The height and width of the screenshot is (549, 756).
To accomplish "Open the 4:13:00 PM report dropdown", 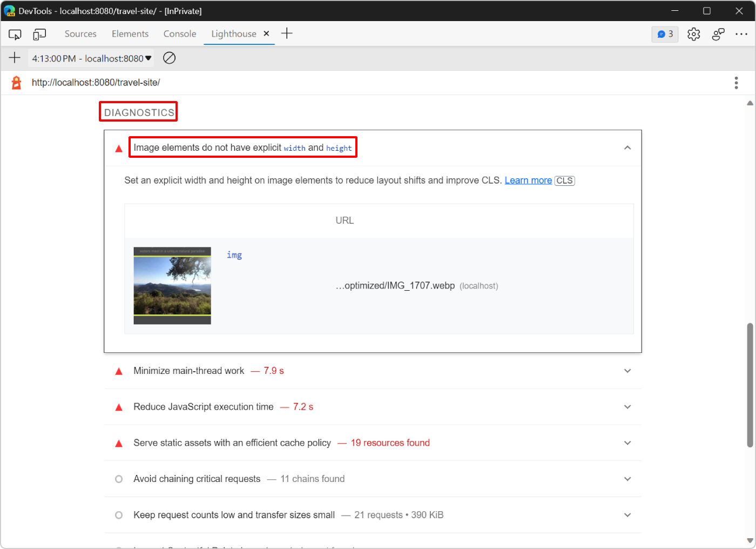I will click(91, 58).
